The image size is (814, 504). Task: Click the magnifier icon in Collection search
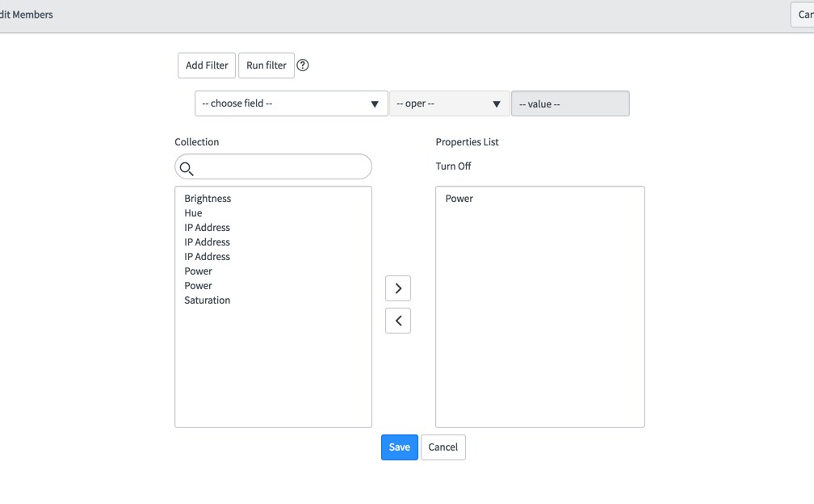187,168
